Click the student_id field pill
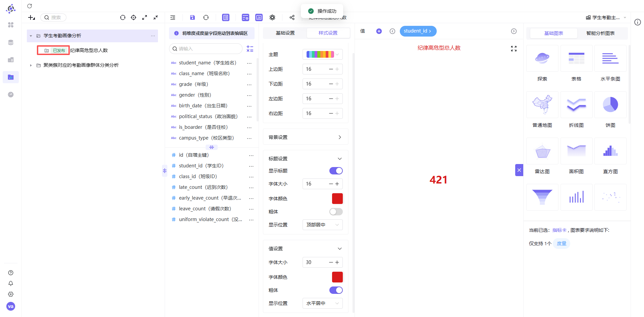Screen dimensions: 644x317 pos(418,31)
